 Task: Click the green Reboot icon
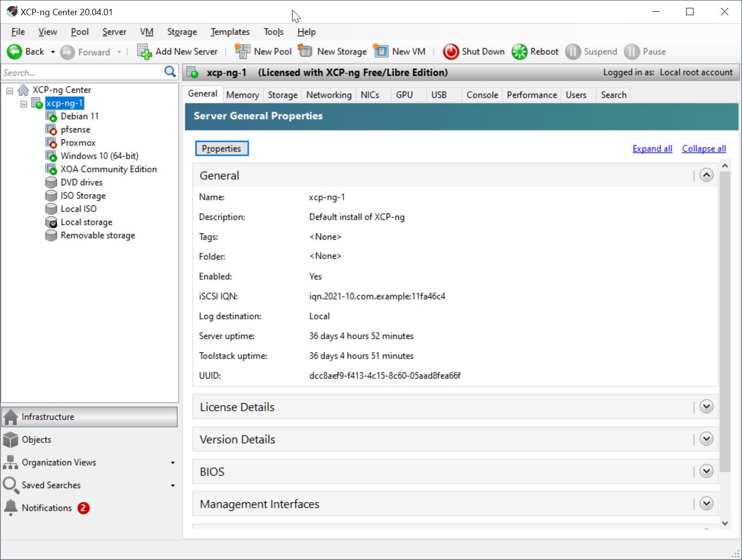pos(519,51)
